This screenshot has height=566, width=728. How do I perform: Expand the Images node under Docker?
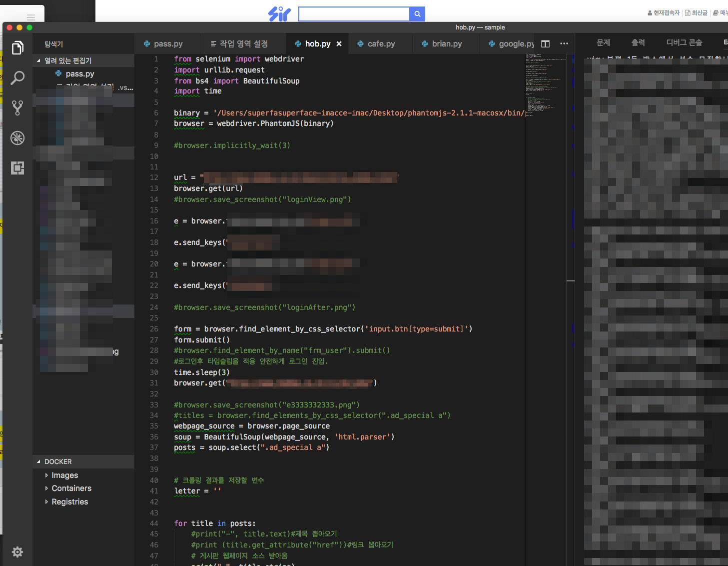click(x=64, y=475)
